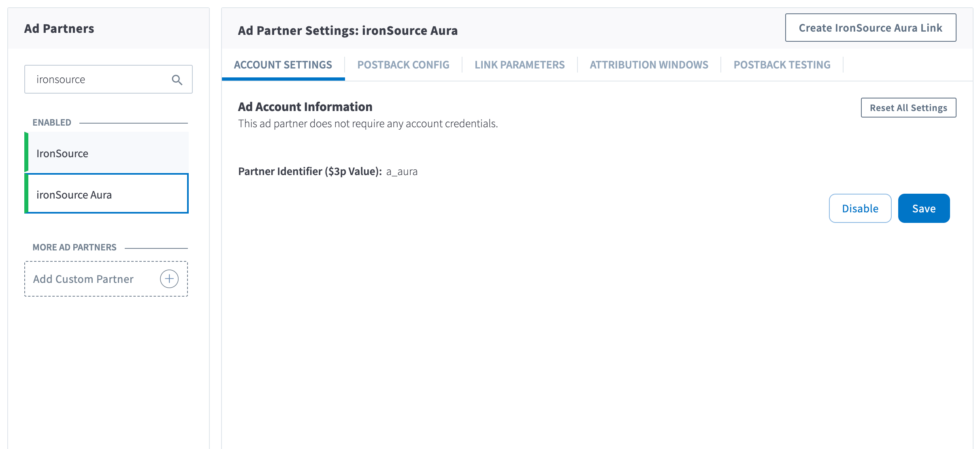The image size is (980, 449).
Task: Click the Ad Account Information heading
Action: pos(305,107)
